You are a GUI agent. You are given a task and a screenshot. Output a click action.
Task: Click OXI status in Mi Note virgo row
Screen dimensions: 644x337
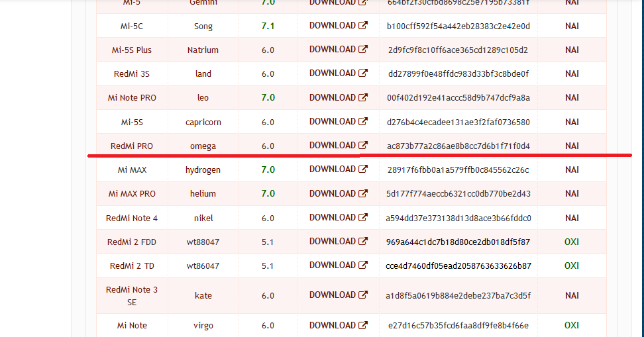572,326
